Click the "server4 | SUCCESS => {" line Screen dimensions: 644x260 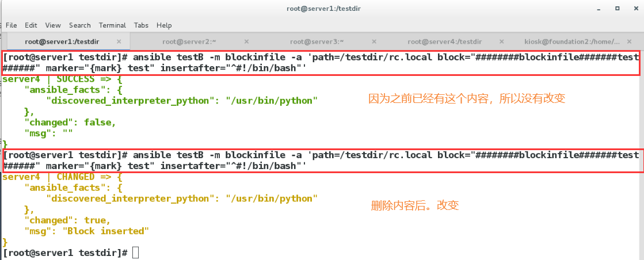click(62, 79)
